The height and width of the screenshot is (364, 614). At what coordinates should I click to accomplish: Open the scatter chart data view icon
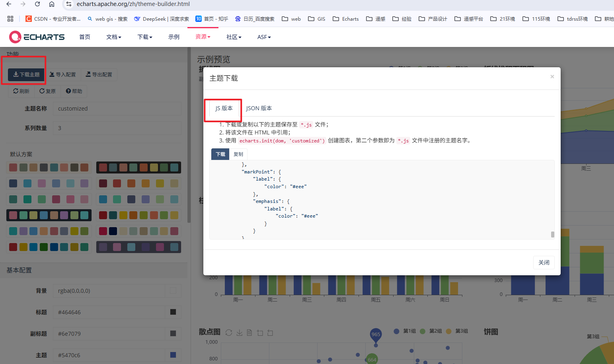249,333
